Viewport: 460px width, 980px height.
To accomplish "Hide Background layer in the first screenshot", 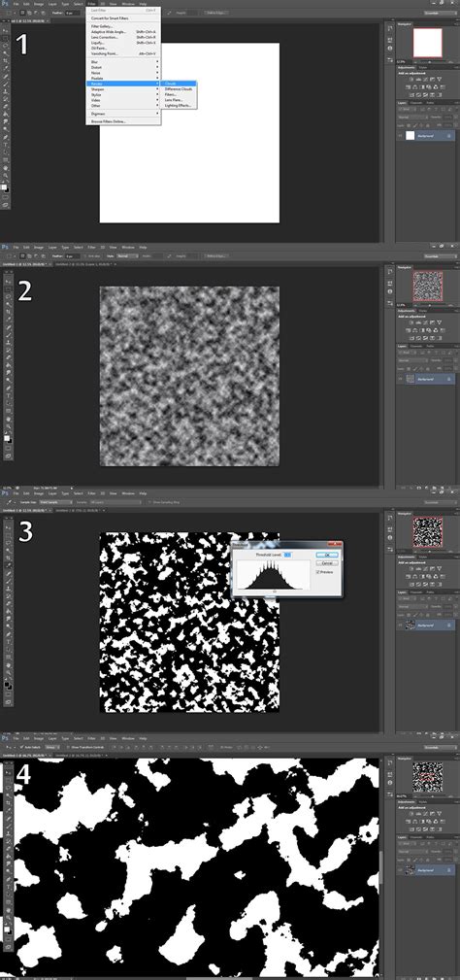I will pyautogui.click(x=400, y=136).
